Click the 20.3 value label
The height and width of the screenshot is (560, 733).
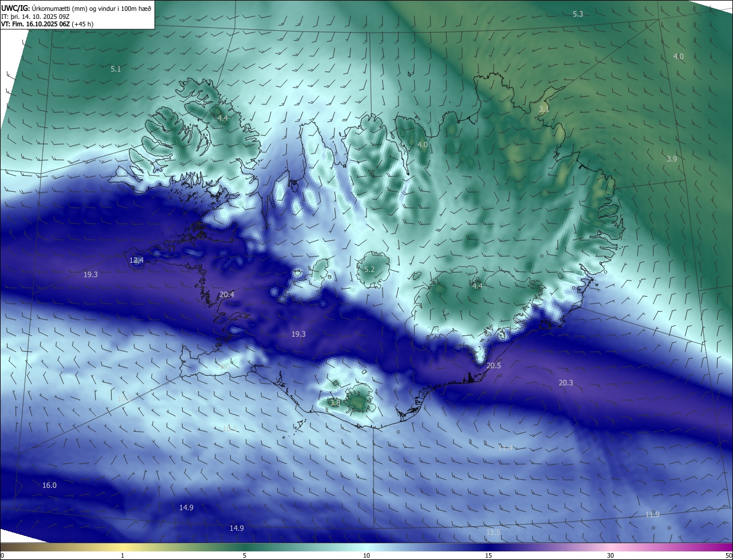point(566,382)
